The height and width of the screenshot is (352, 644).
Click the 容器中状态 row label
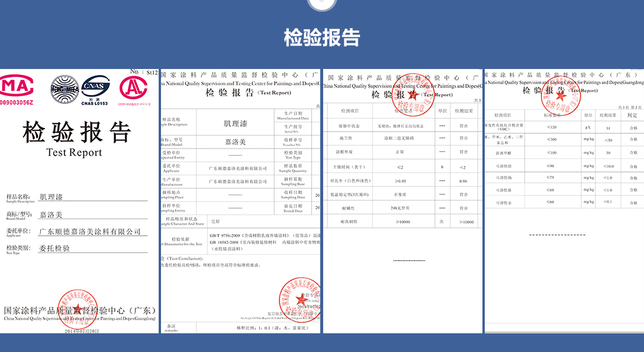(x=349, y=126)
